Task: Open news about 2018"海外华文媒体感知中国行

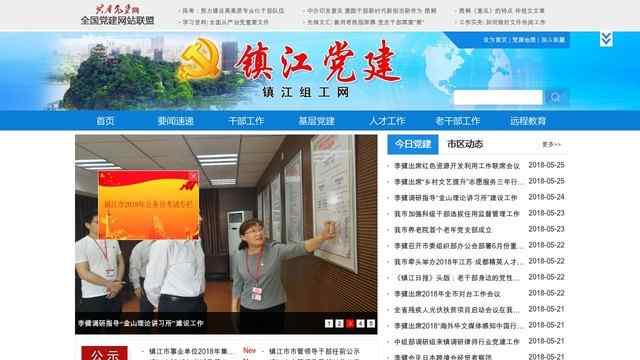Action: (x=458, y=326)
